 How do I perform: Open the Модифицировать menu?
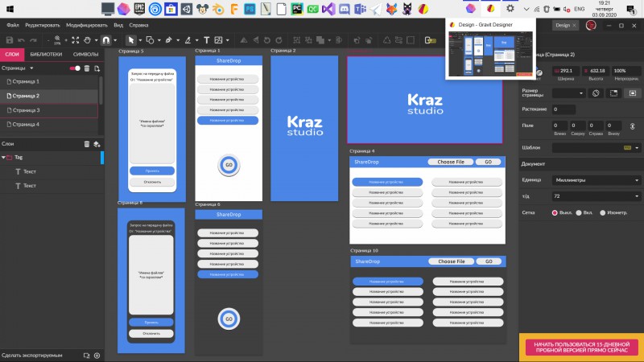tap(87, 25)
